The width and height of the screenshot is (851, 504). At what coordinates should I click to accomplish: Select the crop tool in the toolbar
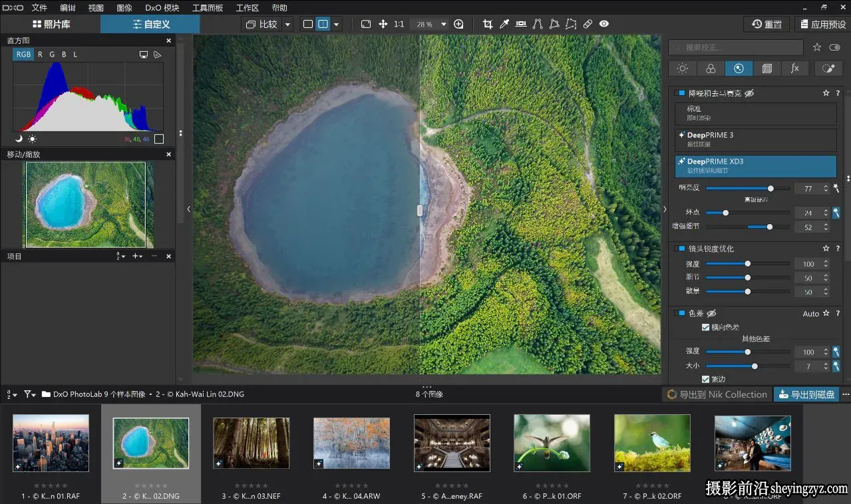(487, 24)
